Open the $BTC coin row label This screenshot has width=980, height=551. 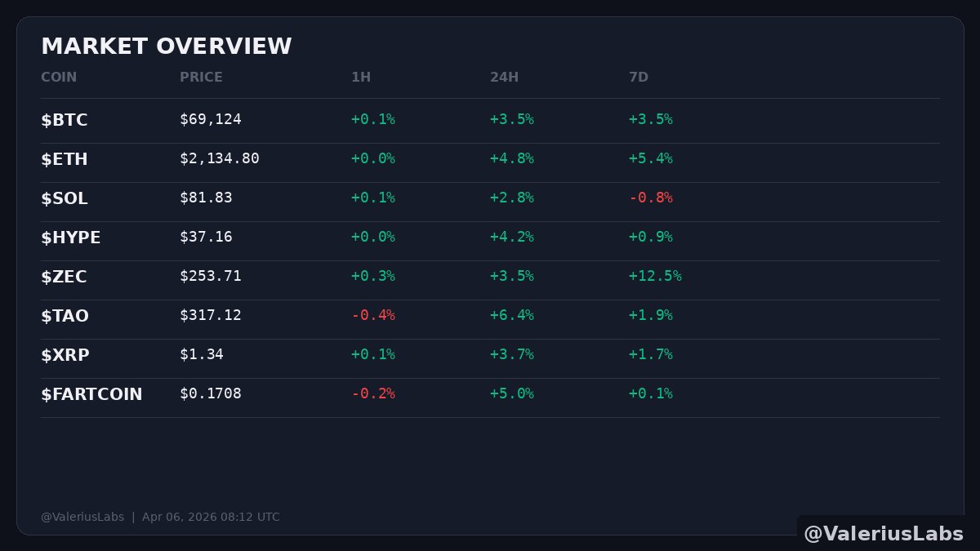point(65,120)
